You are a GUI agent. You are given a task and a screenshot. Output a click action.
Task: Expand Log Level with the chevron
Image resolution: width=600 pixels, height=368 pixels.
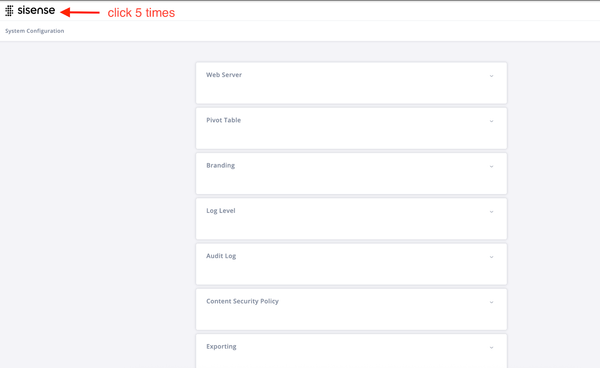[x=491, y=212]
